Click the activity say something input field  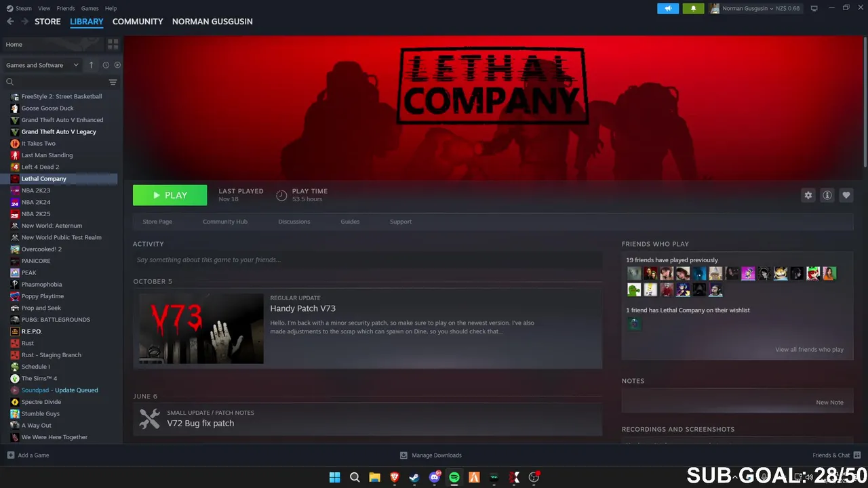(x=368, y=260)
